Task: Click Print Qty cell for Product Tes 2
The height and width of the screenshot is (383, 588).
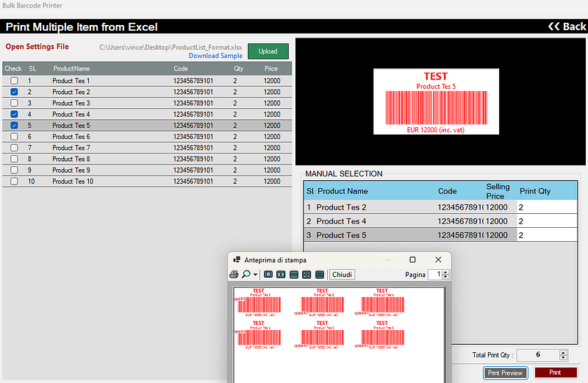Action: (547, 207)
